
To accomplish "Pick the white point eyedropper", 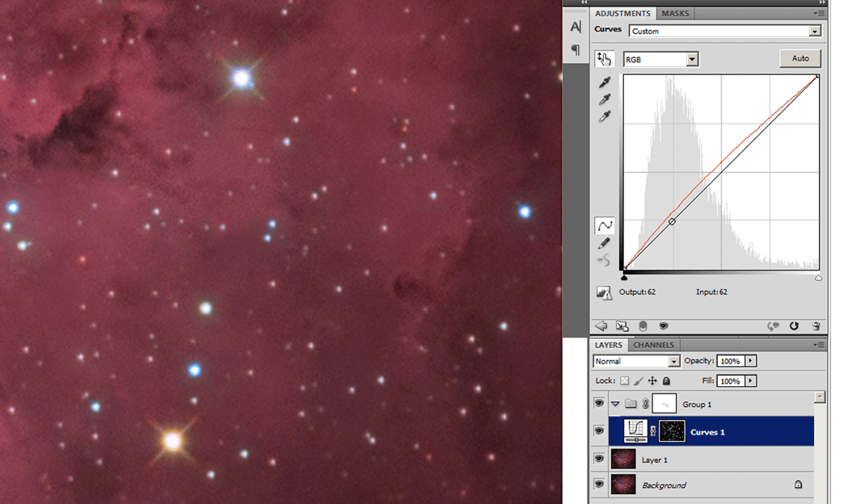I will (604, 117).
